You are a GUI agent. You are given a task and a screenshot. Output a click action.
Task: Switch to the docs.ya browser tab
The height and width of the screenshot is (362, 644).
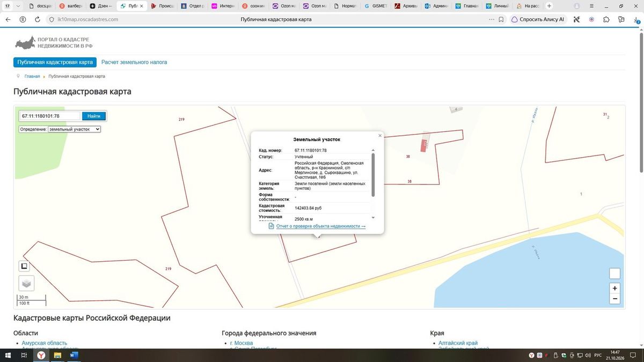(x=40, y=6)
